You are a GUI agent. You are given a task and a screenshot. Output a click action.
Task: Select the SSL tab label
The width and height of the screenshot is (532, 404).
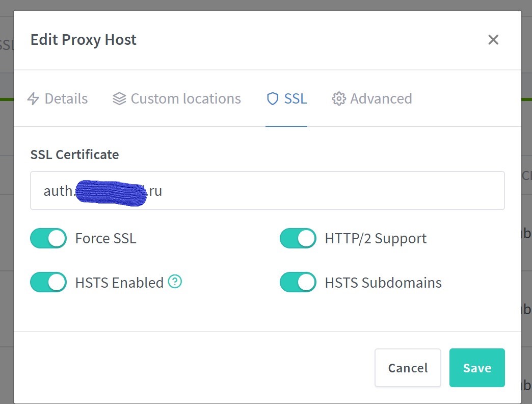tap(296, 99)
